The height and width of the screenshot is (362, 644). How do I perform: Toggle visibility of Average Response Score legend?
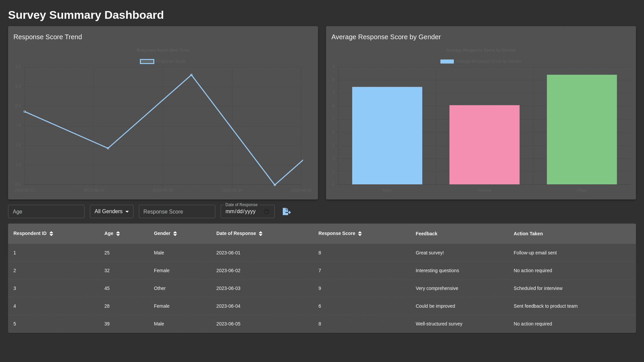point(447,61)
